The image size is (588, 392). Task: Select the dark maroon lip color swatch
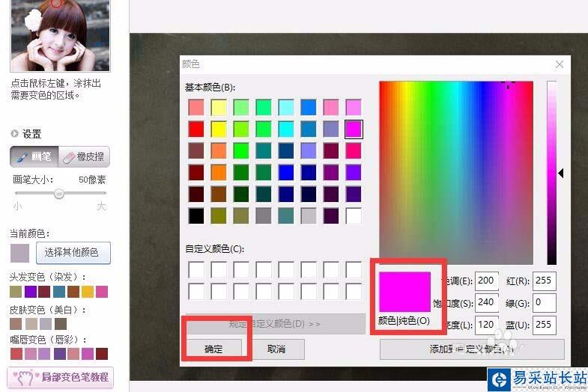click(102, 354)
